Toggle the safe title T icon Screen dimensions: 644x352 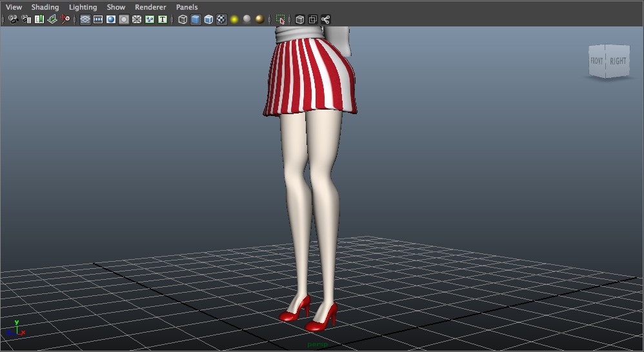point(163,19)
